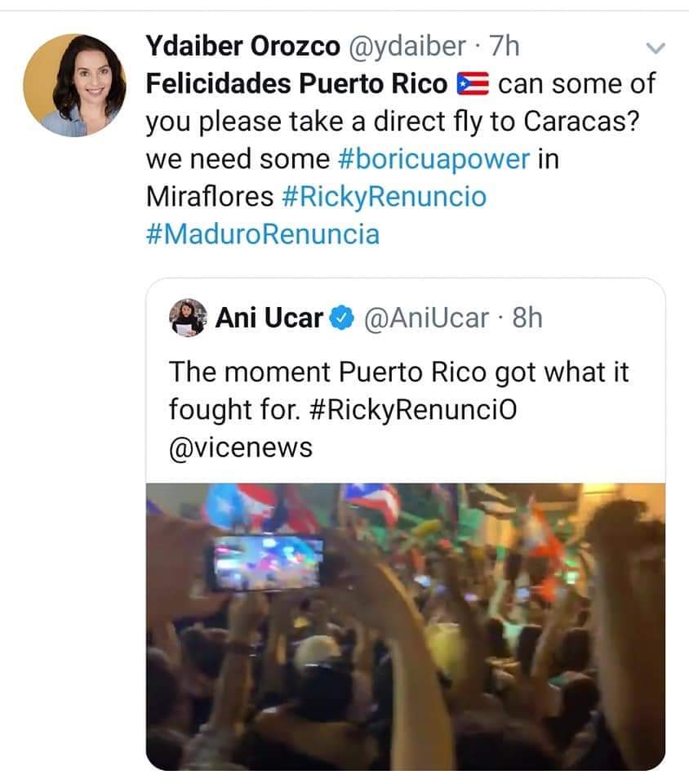Image resolution: width=689 pixels, height=784 pixels.
Task: Click the Ydaiber Orozco display name
Action: click(x=242, y=47)
